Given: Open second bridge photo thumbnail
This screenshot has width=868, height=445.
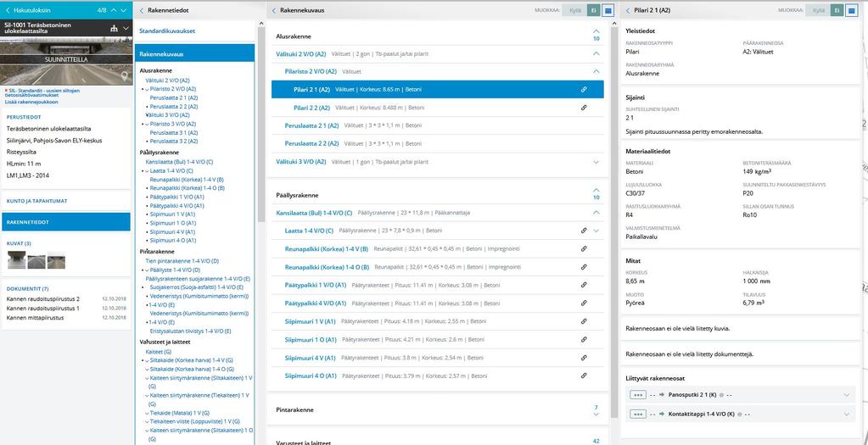Looking at the screenshot, I should tap(36, 261).
